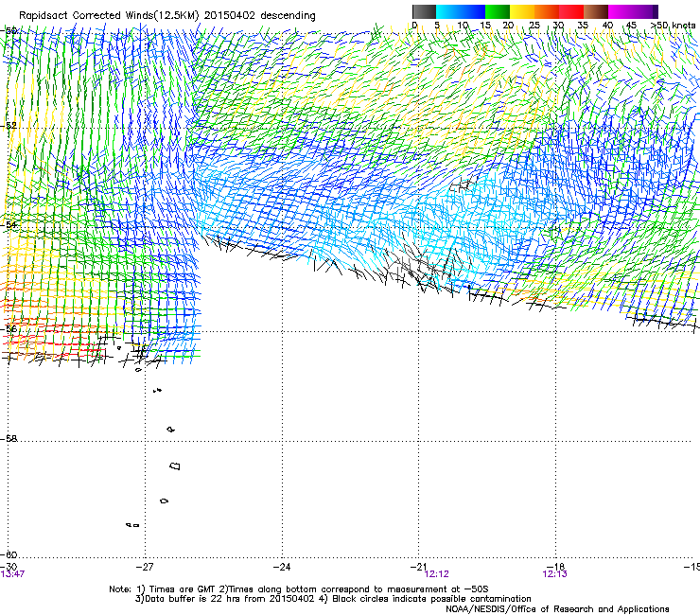The image size is (700, 615).
Task: Click the purple '13:47' time label
Action: click(x=12, y=574)
